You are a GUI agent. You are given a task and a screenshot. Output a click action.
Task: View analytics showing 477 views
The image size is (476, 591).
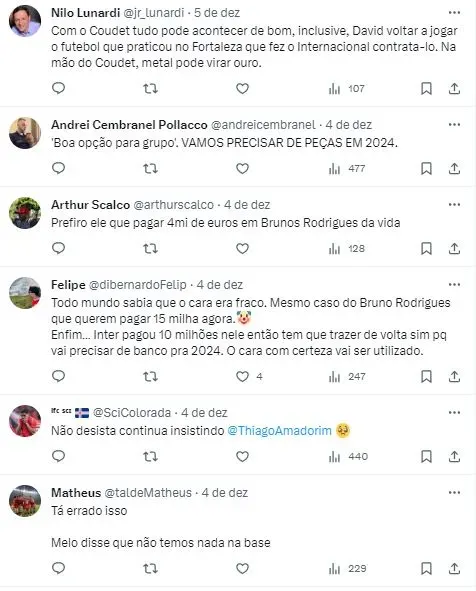(347, 168)
